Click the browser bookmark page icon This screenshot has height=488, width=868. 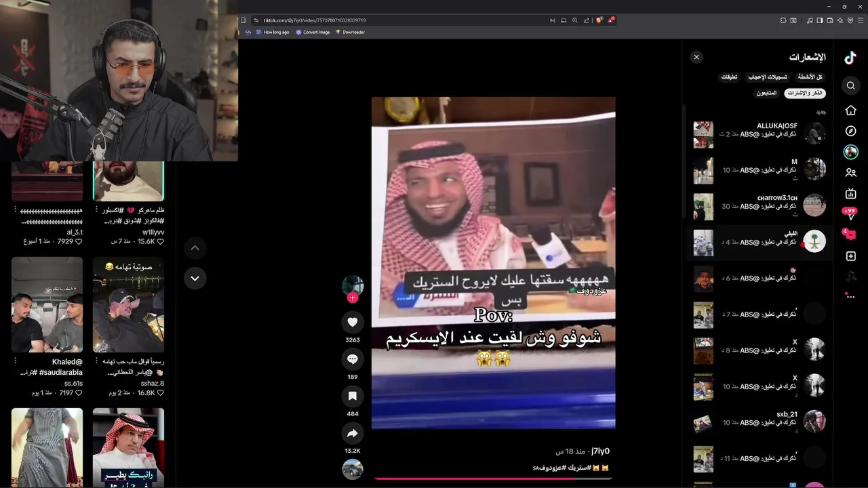tap(243, 20)
